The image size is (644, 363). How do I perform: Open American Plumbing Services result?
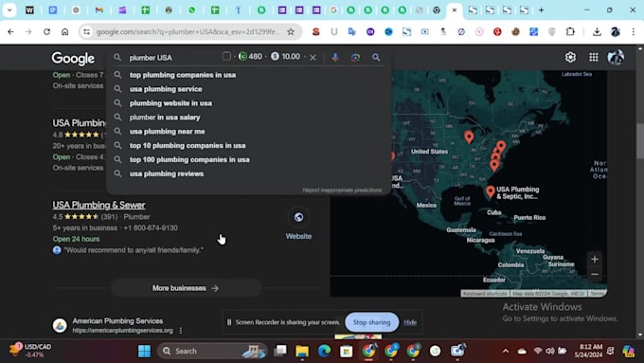coord(117,320)
